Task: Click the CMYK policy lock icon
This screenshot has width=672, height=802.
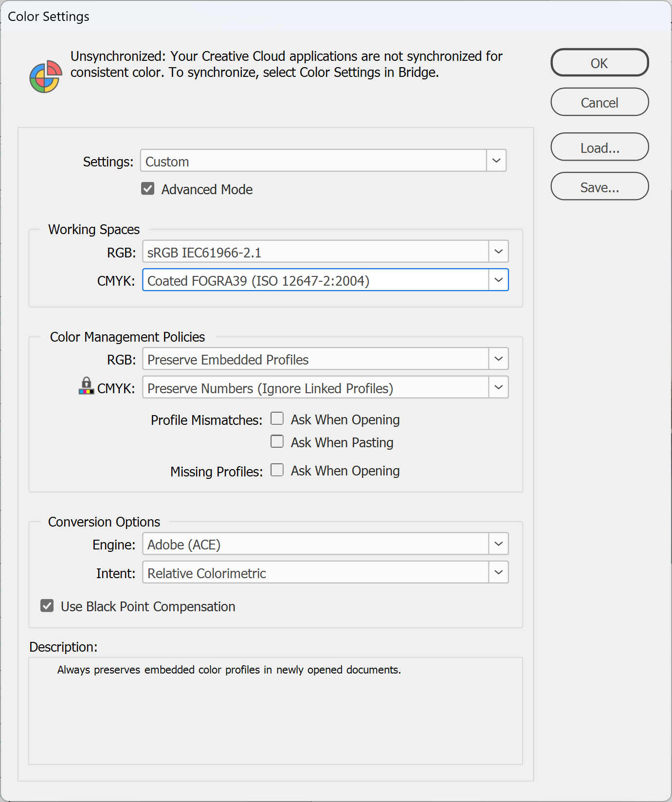Action: coord(86,385)
